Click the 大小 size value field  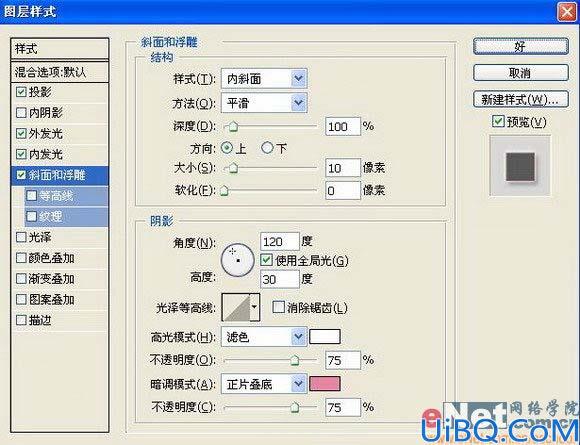pyautogui.click(x=343, y=168)
